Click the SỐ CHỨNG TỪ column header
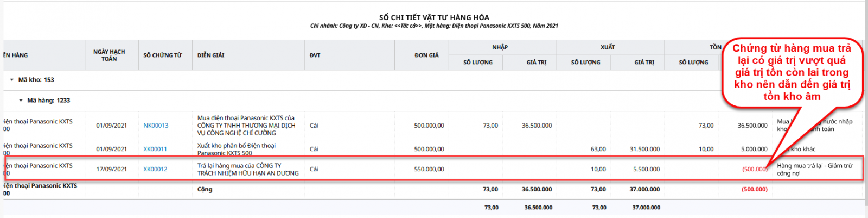Image resolution: width=868 pixels, height=218 pixels. [x=163, y=55]
